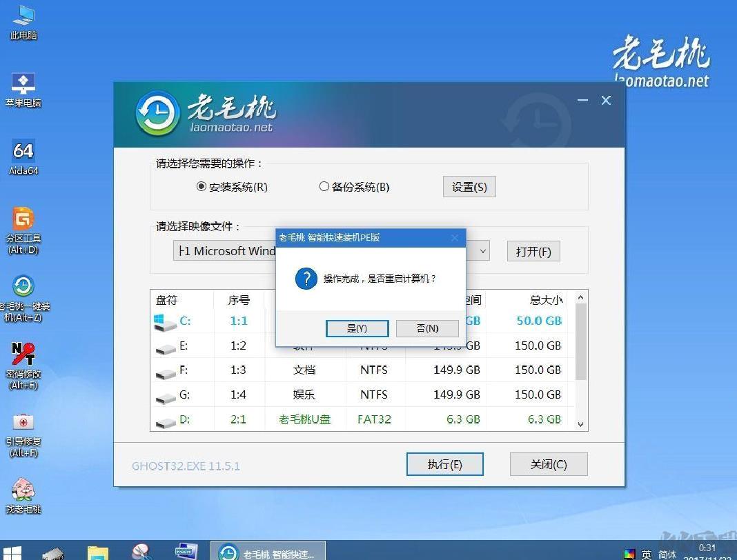
Task: Click the scissors tool icon in taskbar
Action: [141, 552]
